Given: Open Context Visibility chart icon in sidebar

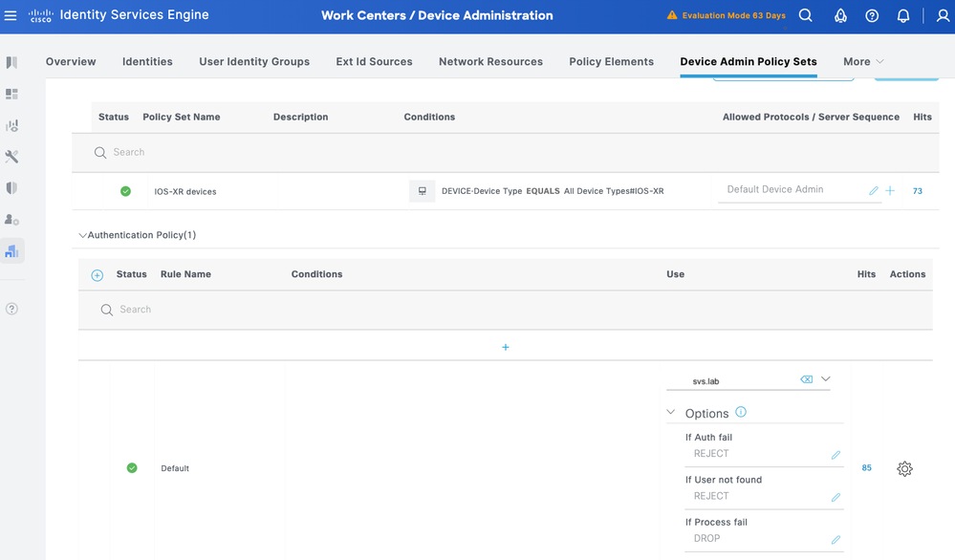Looking at the screenshot, I should tap(11, 125).
